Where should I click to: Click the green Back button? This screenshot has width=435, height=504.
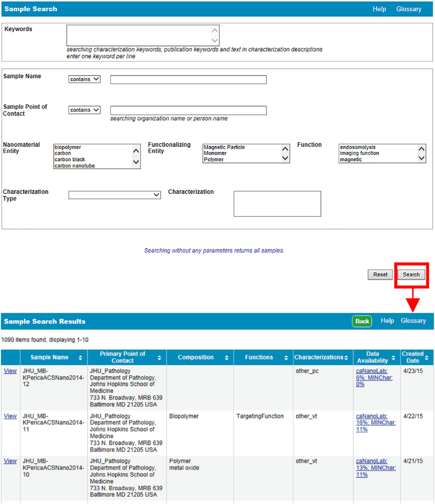coord(362,321)
